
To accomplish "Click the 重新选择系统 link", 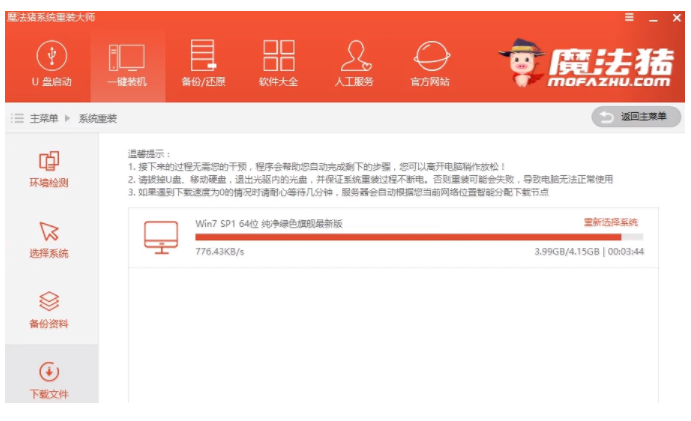I will coord(610,222).
